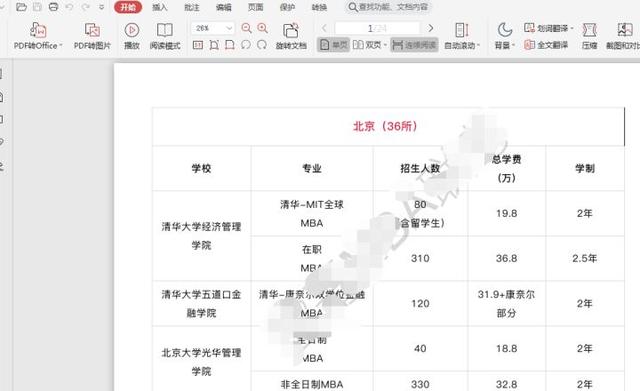Click the 31.9+康奈尔部分 cell
Image resolution: width=640 pixels, height=391 pixels.
pos(507,303)
